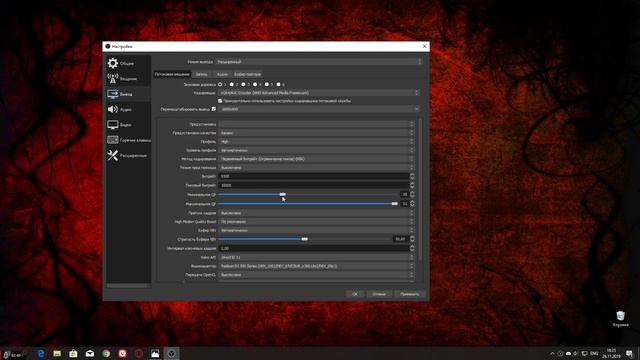This screenshot has width=640, height=360.
Task: Open the frame skipping dropdown
Action: (x=316, y=213)
